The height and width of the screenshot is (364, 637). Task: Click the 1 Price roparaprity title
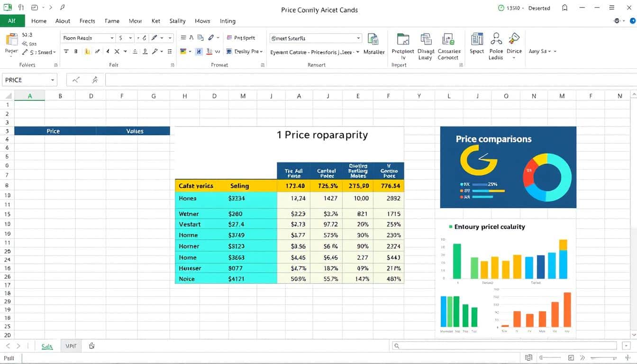pos(322,135)
